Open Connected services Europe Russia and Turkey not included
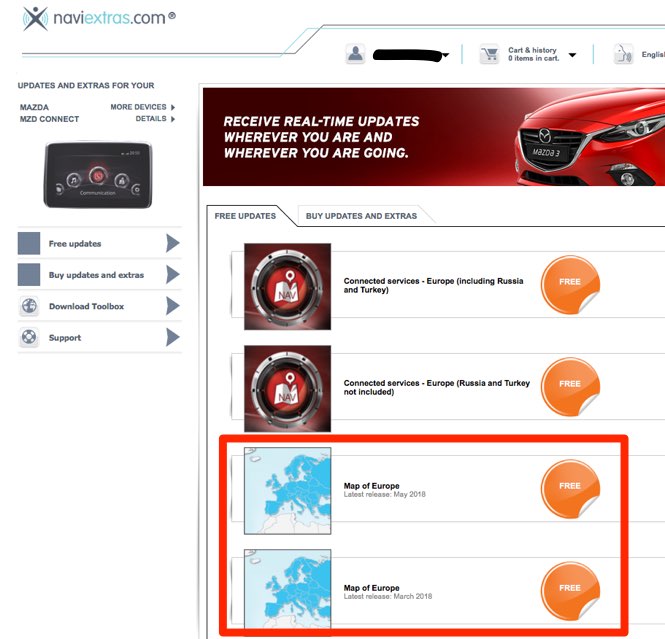 [x=437, y=388]
